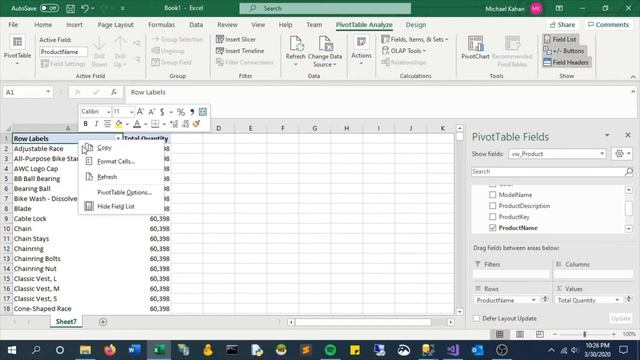
Task: Click the Excel title bar Search box
Action: click(x=325, y=8)
